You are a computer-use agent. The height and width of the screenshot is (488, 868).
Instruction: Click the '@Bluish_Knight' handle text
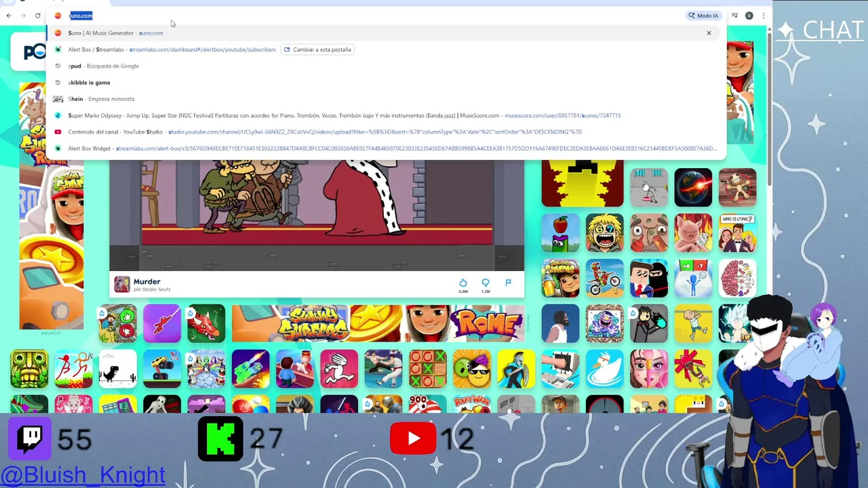(x=83, y=474)
